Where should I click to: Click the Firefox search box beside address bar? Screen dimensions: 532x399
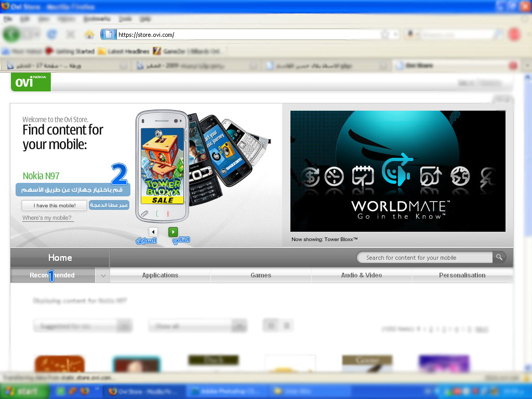[x=456, y=34]
